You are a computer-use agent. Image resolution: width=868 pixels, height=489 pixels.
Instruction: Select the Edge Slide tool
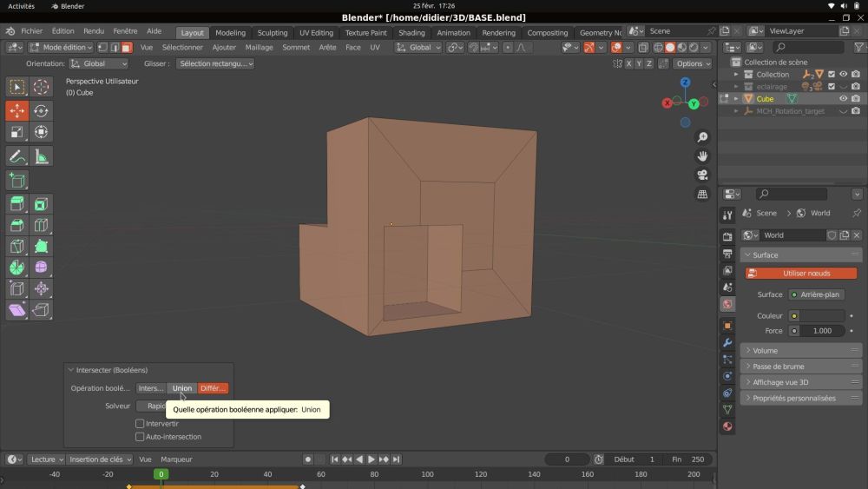17,288
